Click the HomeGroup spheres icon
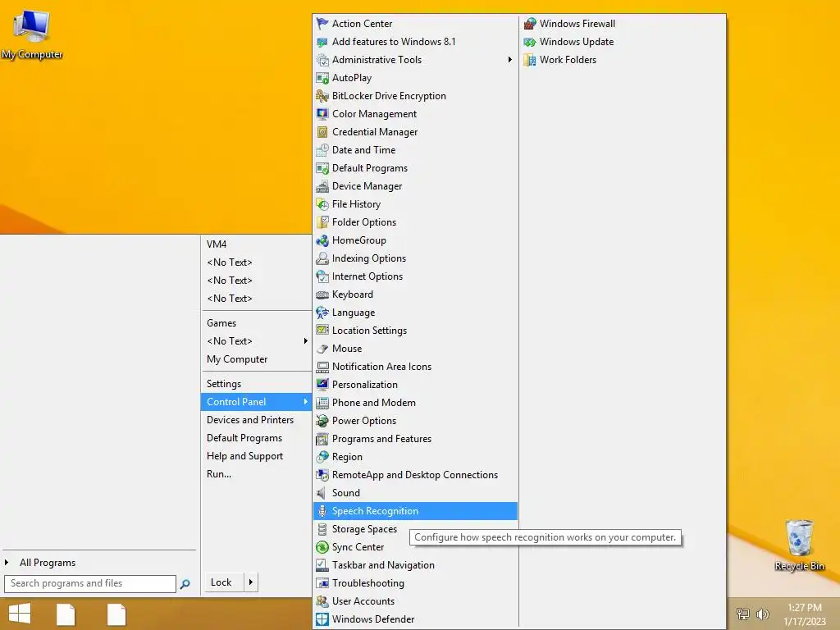Screen dimensions: 840x630 click(322, 240)
